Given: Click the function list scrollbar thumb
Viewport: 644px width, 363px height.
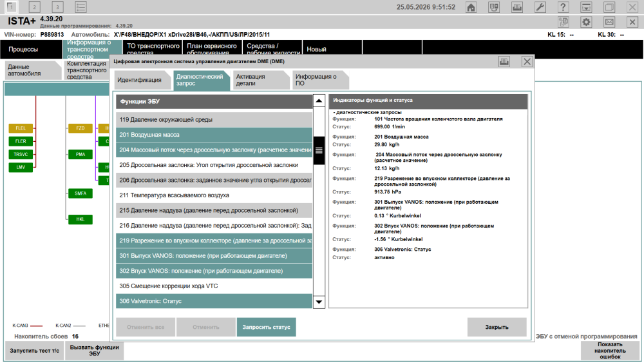Looking at the screenshot, I should 319,150.
